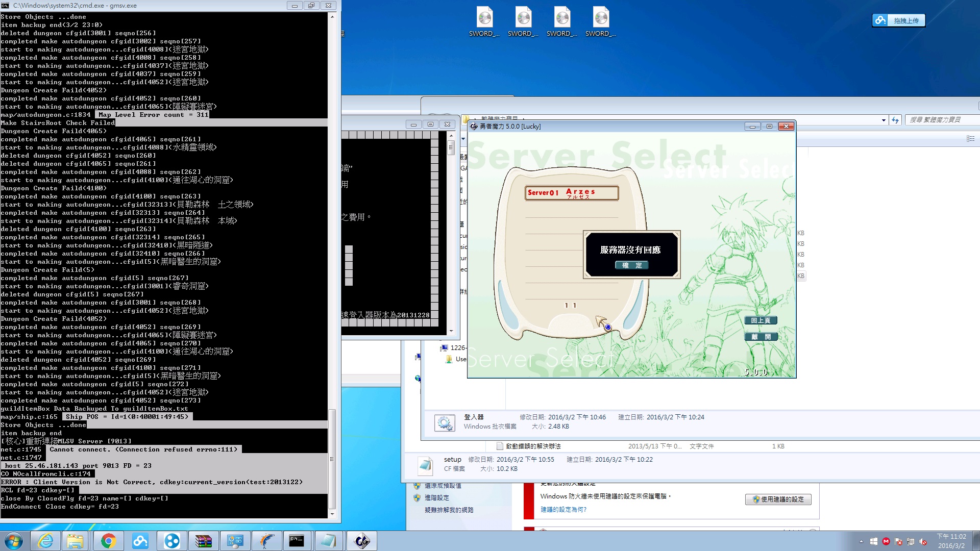Minimize the 勇者魔力 5.0.0 game window

pyautogui.click(x=752, y=127)
